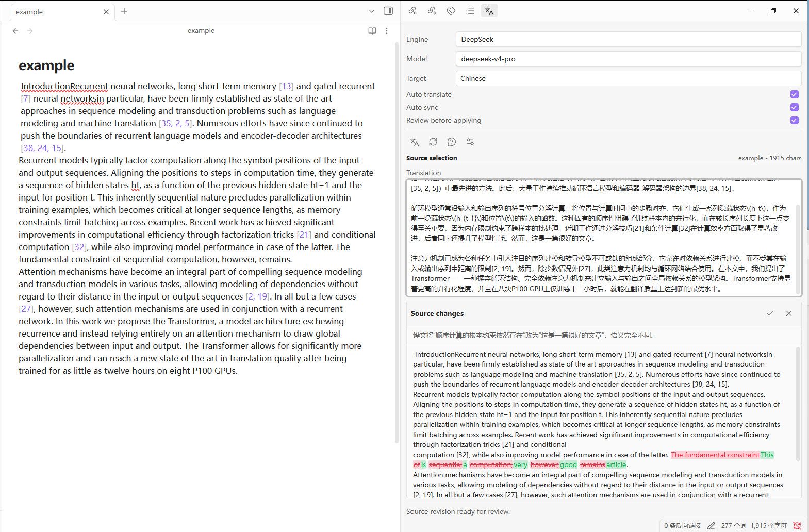The height and width of the screenshot is (532, 809).
Task: Click the question bubble icon in the translation toolbar
Action: click(x=452, y=142)
